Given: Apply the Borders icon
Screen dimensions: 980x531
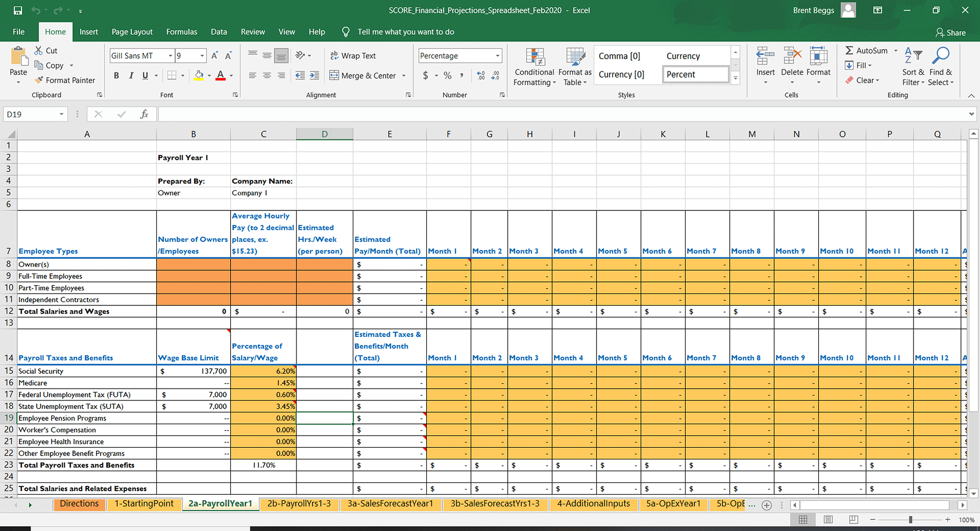Looking at the screenshot, I should click(x=172, y=76).
